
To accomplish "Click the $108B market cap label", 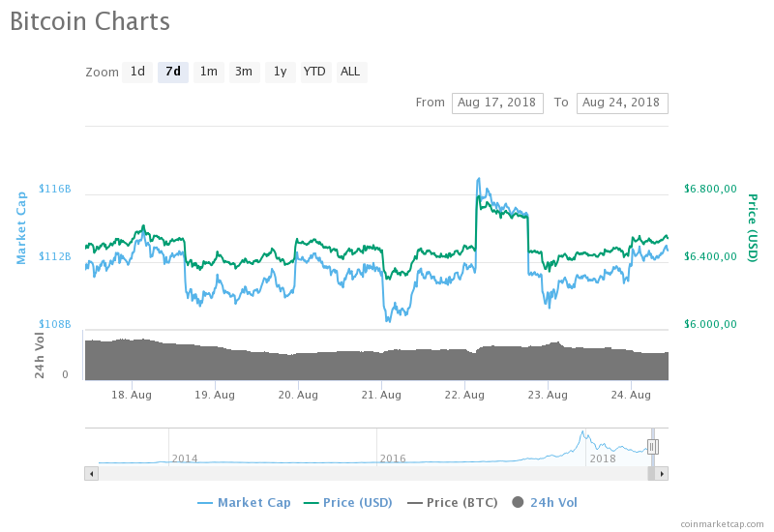I will (55, 324).
